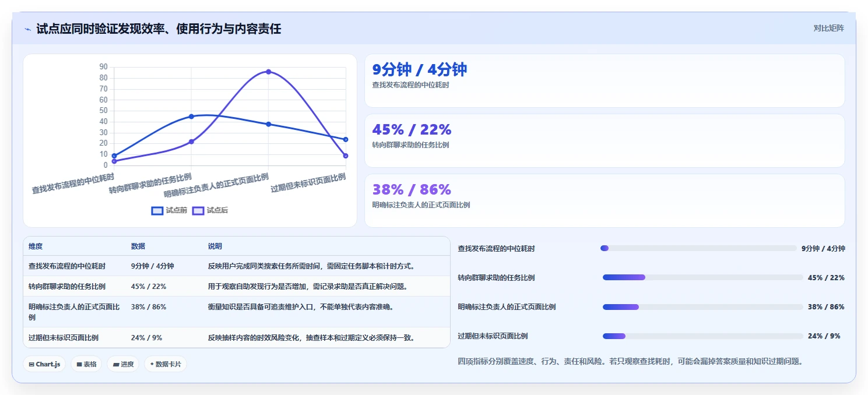The width and height of the screenshot is (868, 395).
Task: Click footnote beginning 四项指标分别覆盖速度
Action: point(631,361)
